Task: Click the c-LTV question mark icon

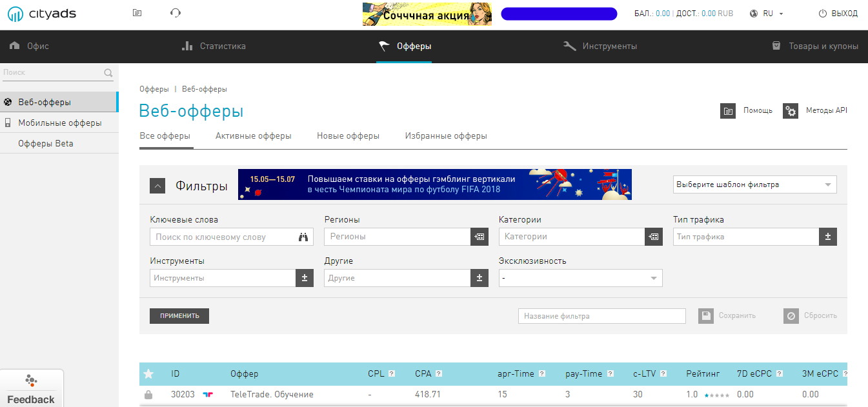Action: coord(665,373)
